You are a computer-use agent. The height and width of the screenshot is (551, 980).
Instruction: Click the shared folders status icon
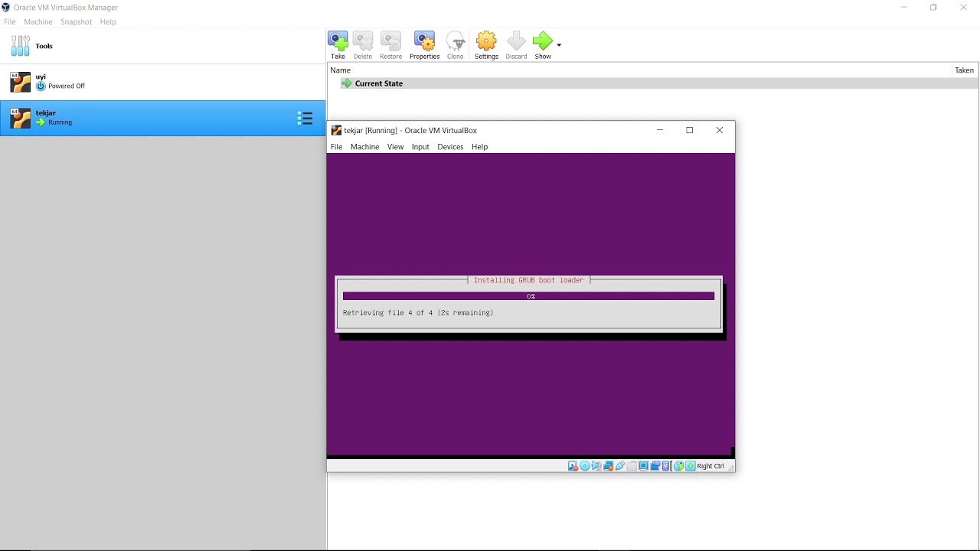(632, 466)
